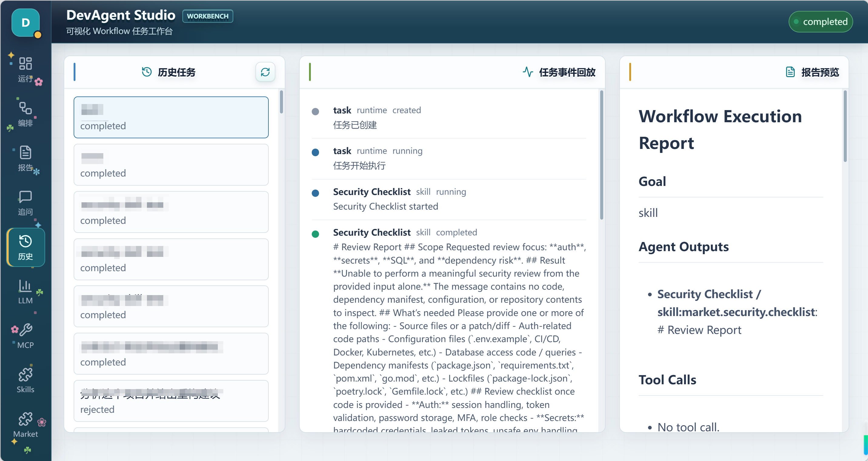Viewport: 868px width, 461px height.
Task: Click the clock icon beside 历史任务
Action: click(147, 72)
